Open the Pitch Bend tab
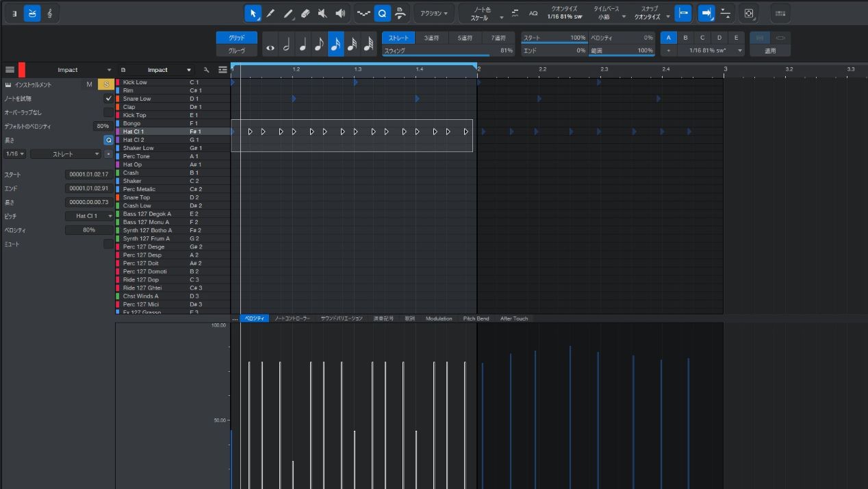Viewport: 868px width, 489px height. [x=476, y=318]
